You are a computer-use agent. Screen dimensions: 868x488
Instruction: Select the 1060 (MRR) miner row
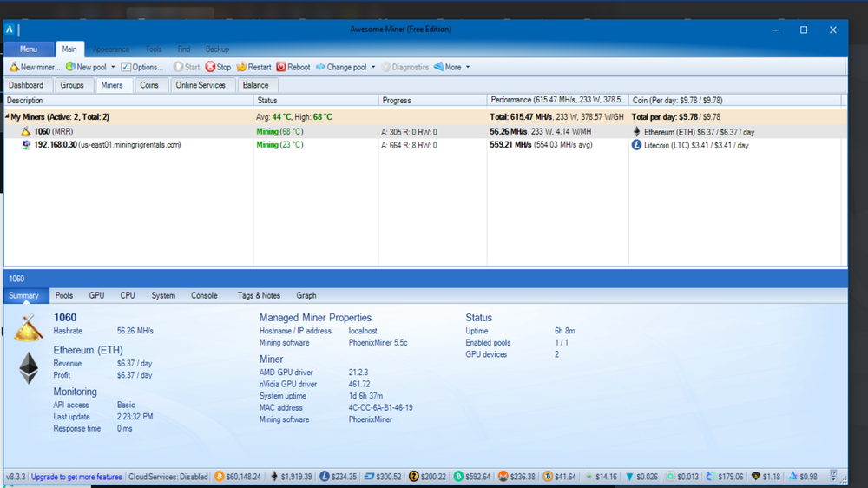53,131
